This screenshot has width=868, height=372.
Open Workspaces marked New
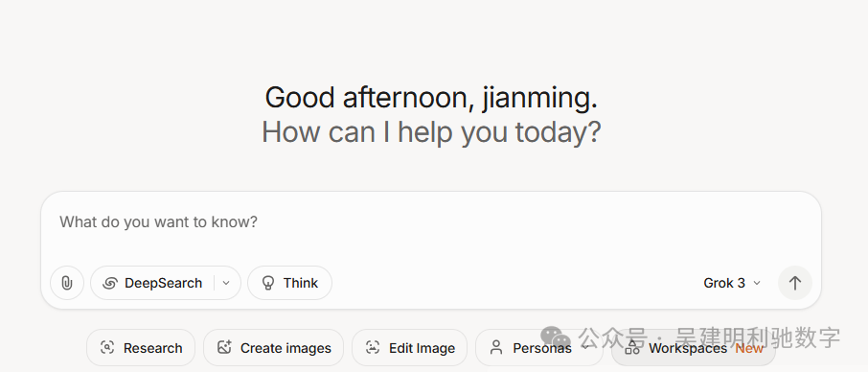pos(694,348)
